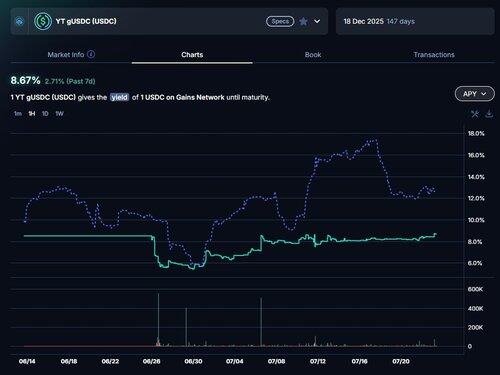
Task: Select the 1W chart interval
Action: point(59,114)
